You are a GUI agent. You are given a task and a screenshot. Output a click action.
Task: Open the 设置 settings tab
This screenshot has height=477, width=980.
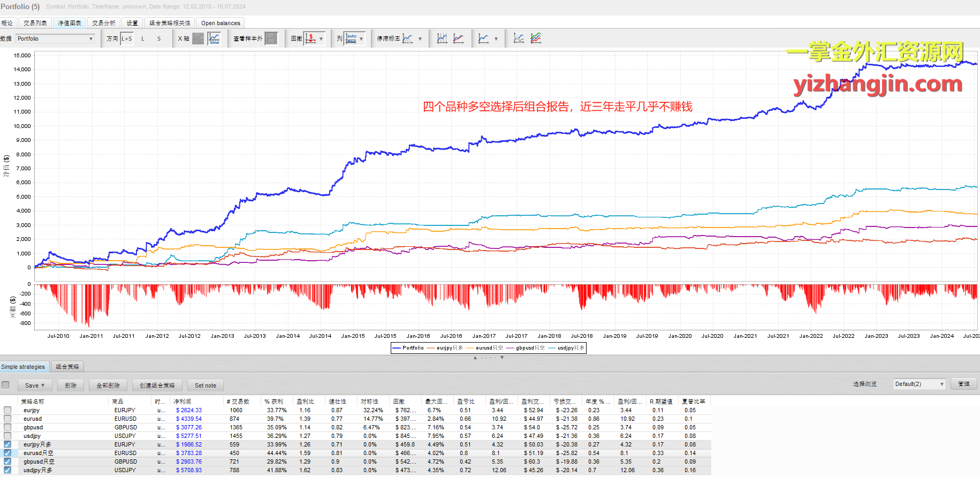132,23
